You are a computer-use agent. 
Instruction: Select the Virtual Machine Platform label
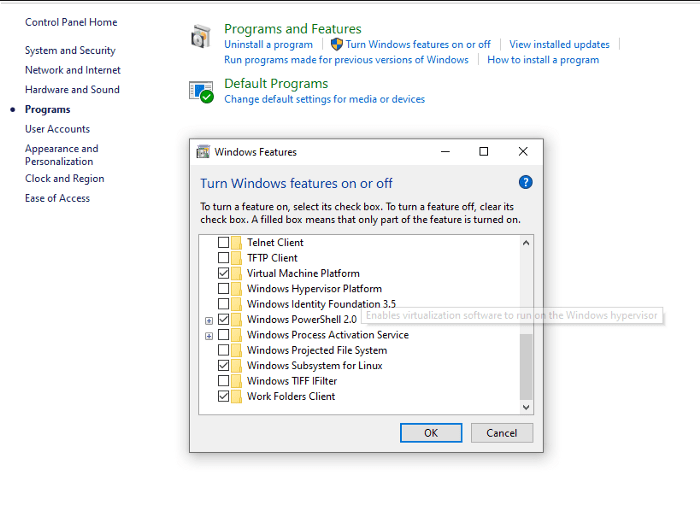(x=303, y=273)
